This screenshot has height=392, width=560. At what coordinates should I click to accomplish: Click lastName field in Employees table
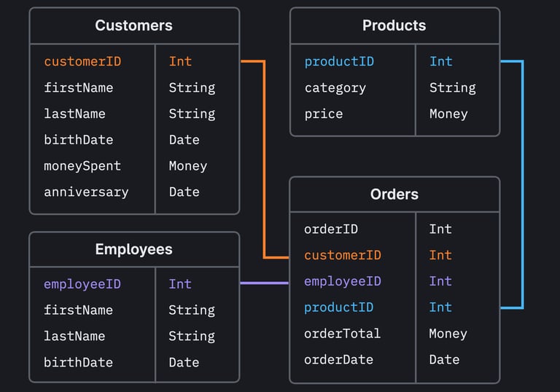tap(74, 337)
